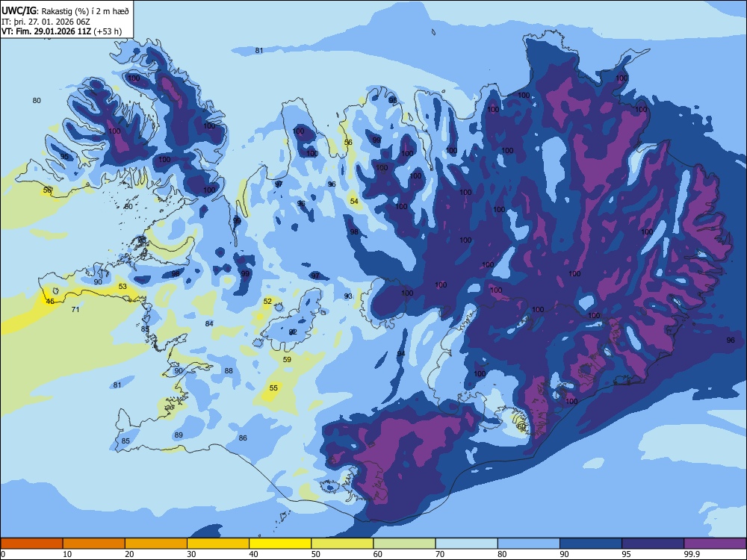Pick the navy 95–99.9 legend swatch
Viewport: 747px width, 560px height.
point(653,544)
